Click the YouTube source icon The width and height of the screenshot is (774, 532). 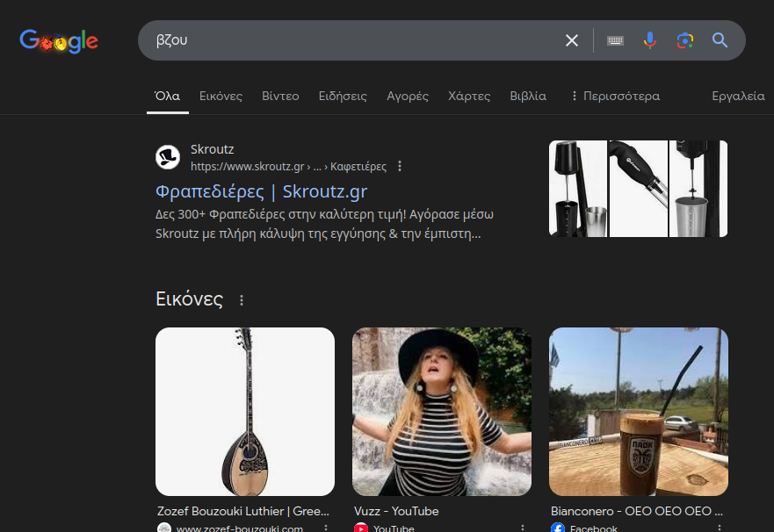click(x=361, y=528)
